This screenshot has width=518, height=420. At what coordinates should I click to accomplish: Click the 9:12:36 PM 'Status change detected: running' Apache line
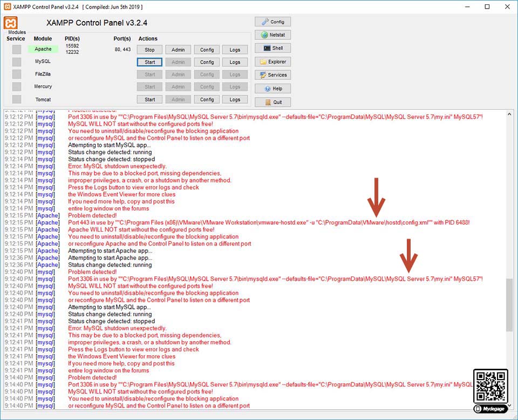click(110, 265)
